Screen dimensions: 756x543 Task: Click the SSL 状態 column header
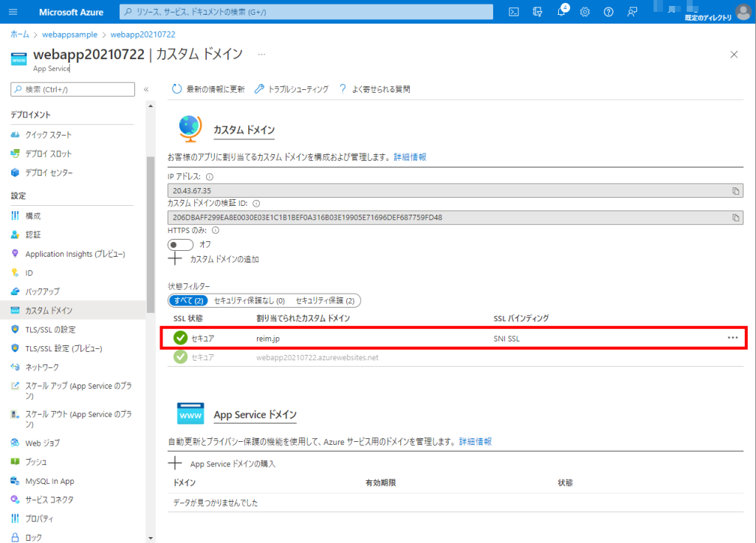[x=188, y=319]
